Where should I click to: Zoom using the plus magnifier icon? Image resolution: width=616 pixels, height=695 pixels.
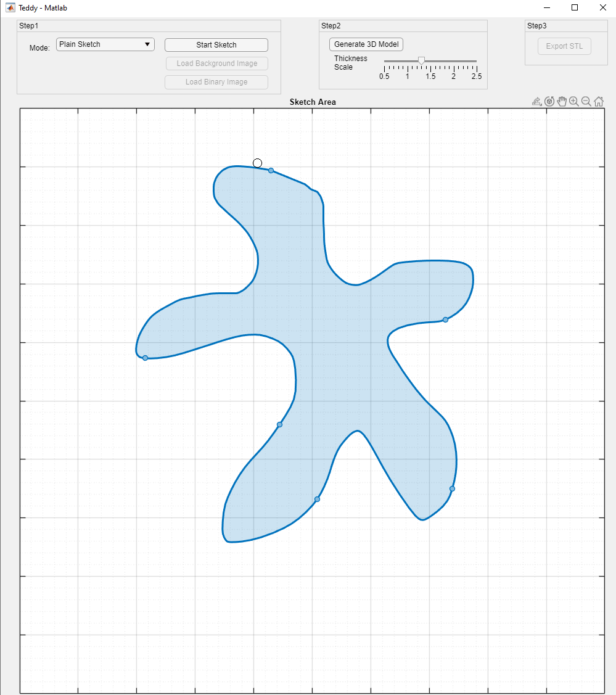(x=573, y=101)
